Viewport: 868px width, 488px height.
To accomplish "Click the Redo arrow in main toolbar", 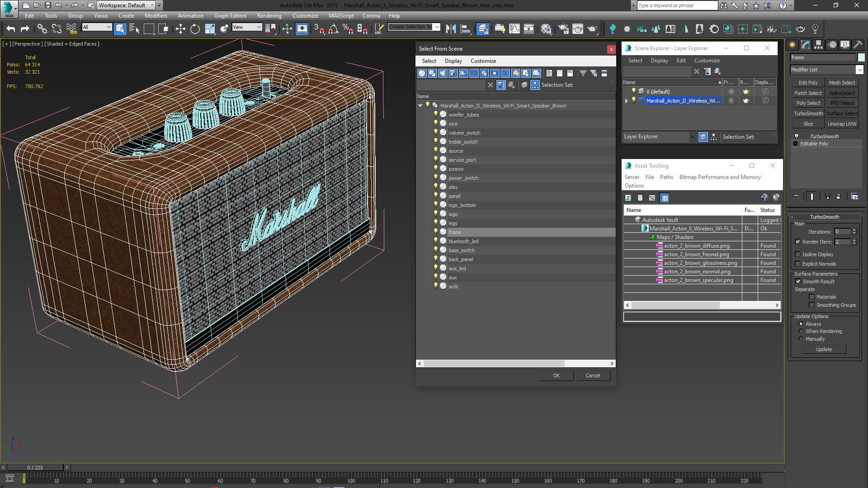I will (25, 29).
